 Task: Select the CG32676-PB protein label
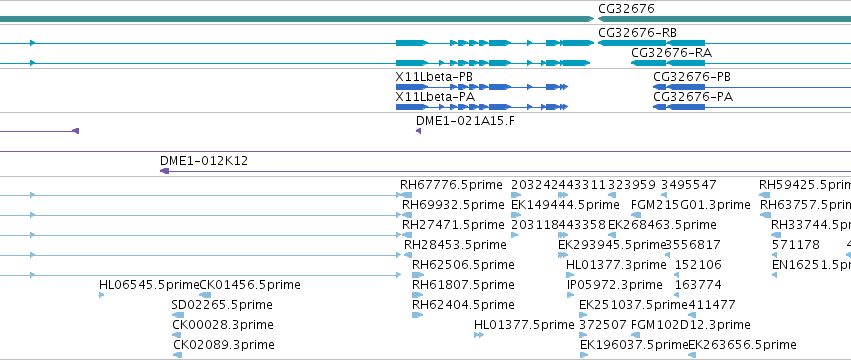coord(692,77)
